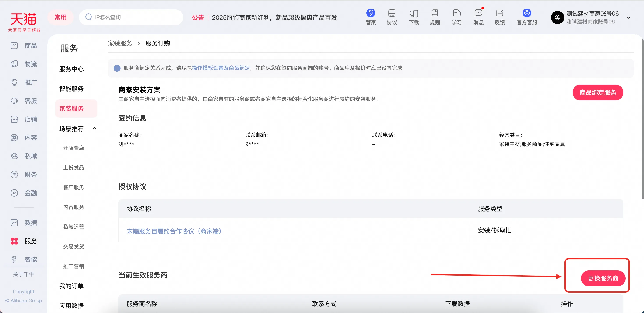Image resolution: width=644 pixels, height=313 pixels.
Task: Open the 协议 icon in top bar
Action: (392, 17)
